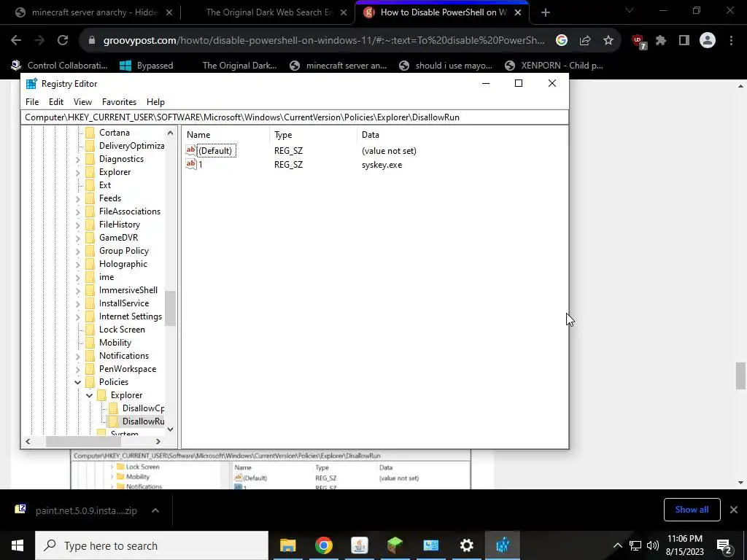This screenshot has width=747, height=560.
Task: Select the string value icon named 1
Action: tap(191, 164)
